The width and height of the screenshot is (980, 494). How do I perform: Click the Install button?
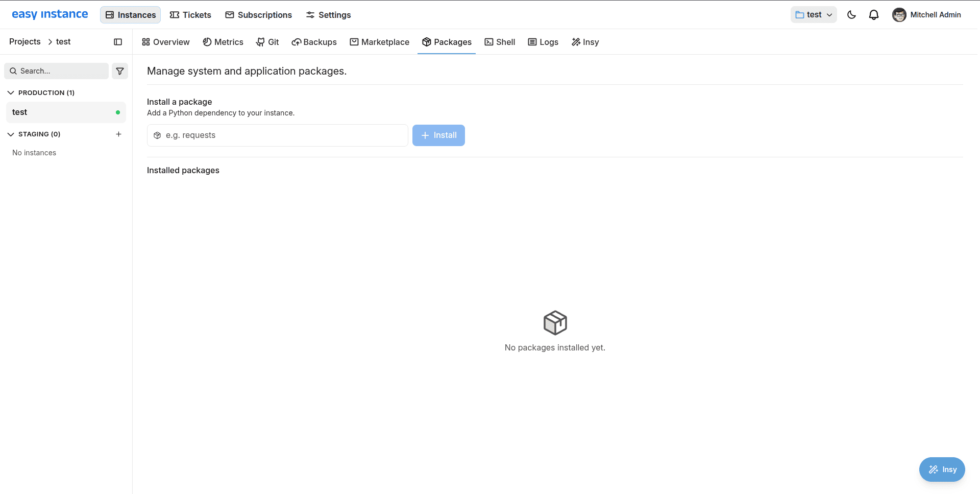[x=438, y=135]
